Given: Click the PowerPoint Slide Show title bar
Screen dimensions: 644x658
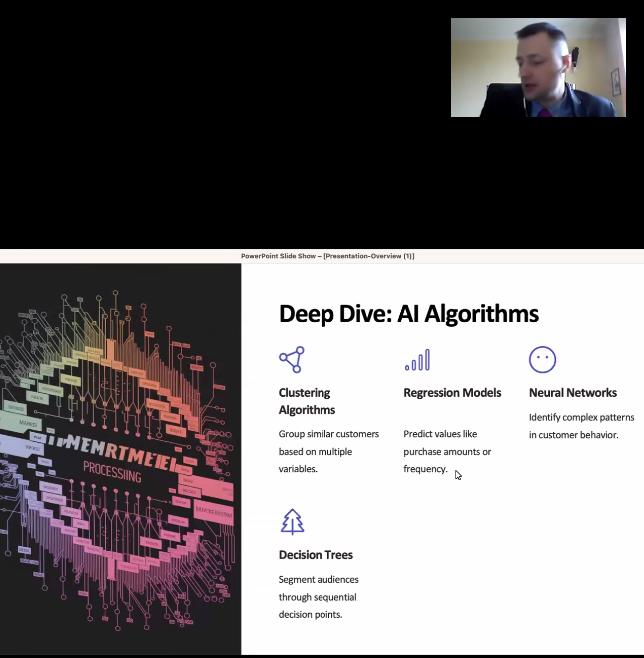Looking at the screenshot, I should [x=327, y=256].
